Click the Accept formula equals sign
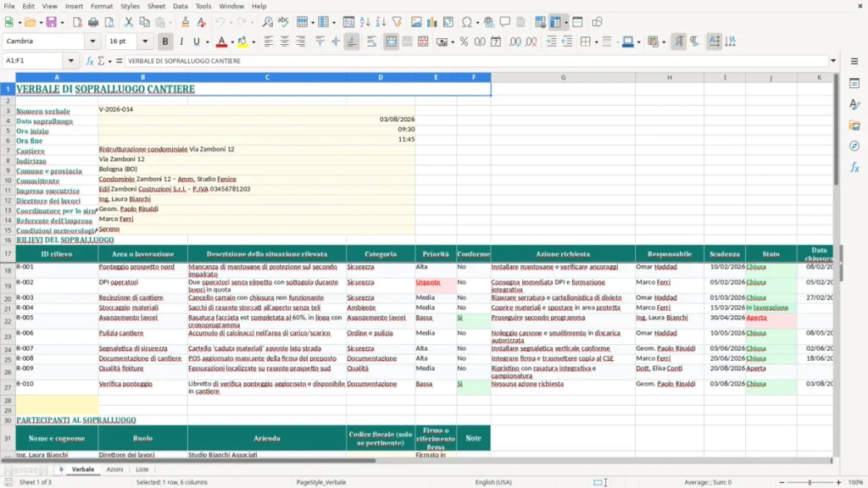This screenshot has height=488, width=868. pos(119,61)
